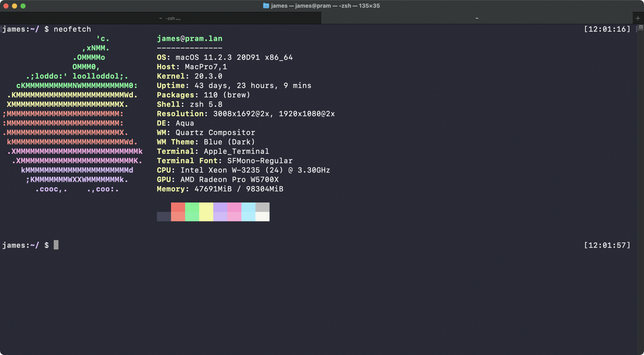Click the neofetch command text
Image resolution: width=644 pixels, height=355 pixels.
[x=72, y=29]
